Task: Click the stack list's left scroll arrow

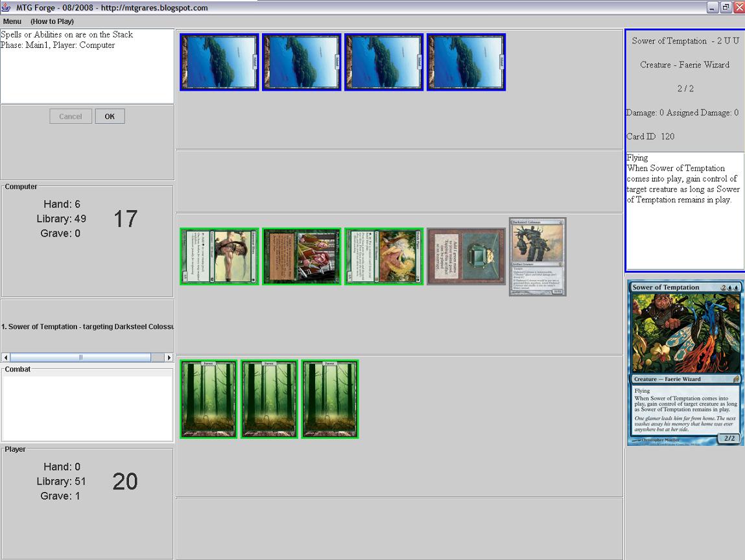Action: (x=6, y=357)
